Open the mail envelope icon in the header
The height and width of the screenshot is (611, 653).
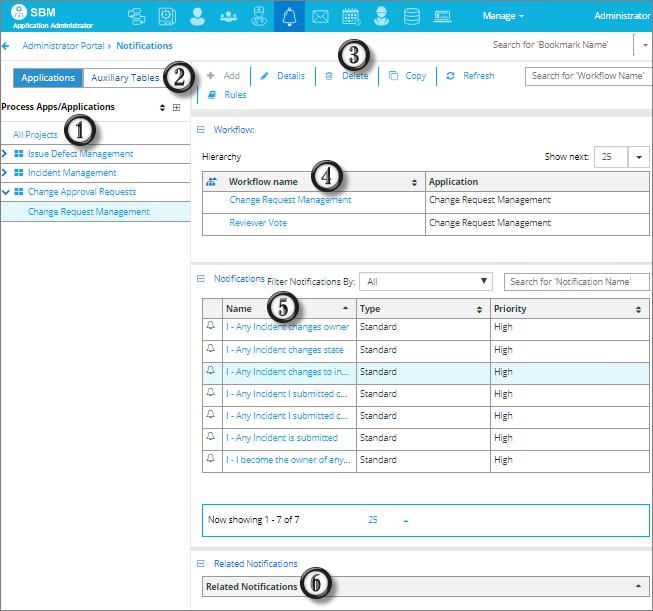point(320,17)
